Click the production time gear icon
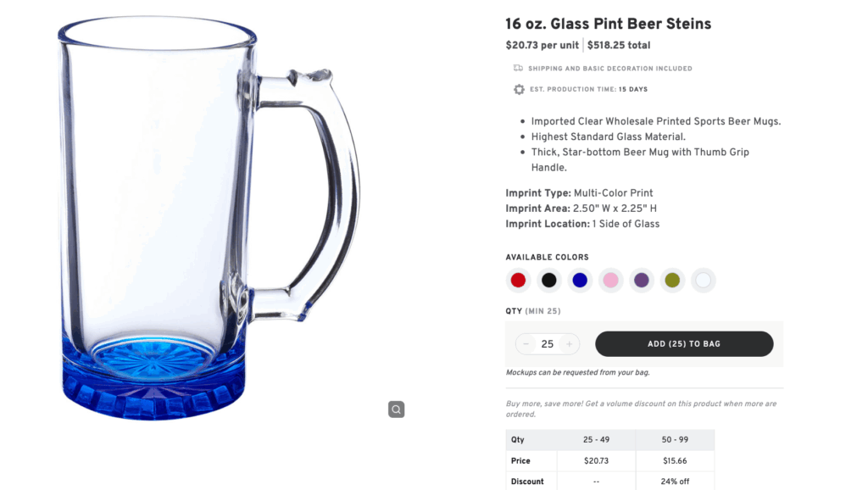 tap(519, 89)
